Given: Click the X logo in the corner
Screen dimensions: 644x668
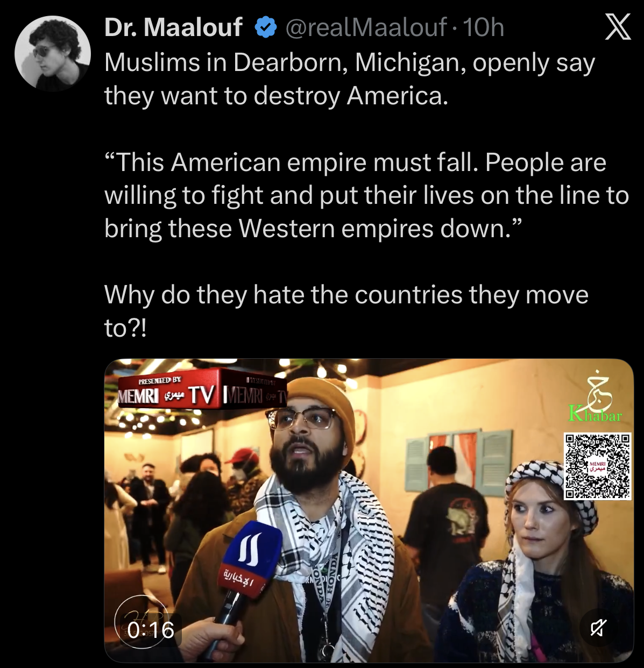Looking at the screenshot, I should tap(617, 27).
